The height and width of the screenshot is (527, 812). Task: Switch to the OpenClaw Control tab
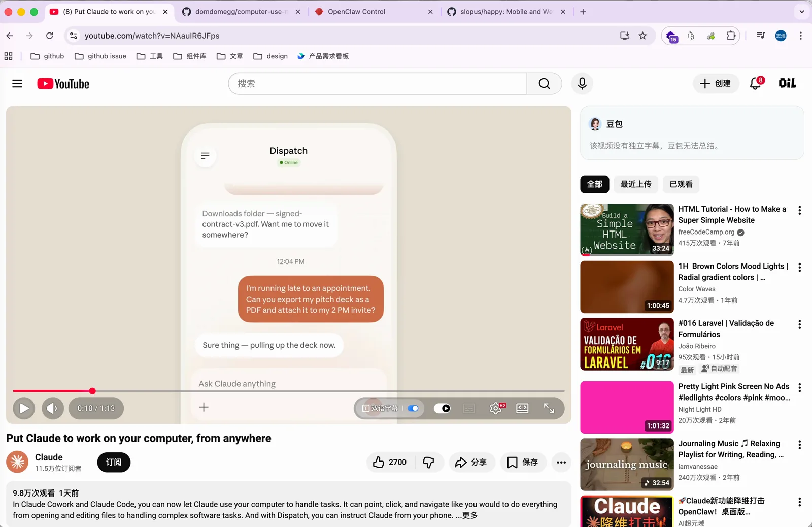pos(374,12)
